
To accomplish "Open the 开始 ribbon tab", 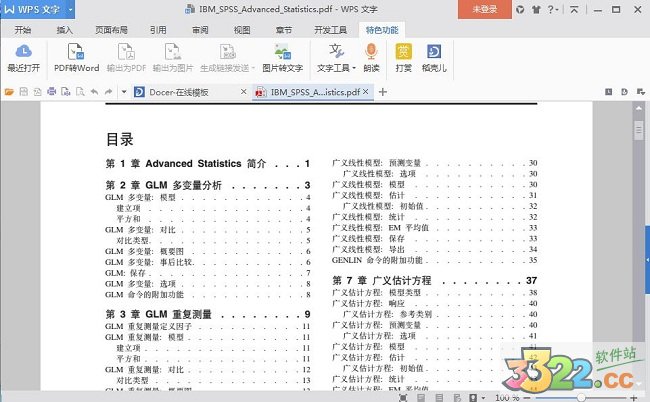I will (x=23, y=30).
